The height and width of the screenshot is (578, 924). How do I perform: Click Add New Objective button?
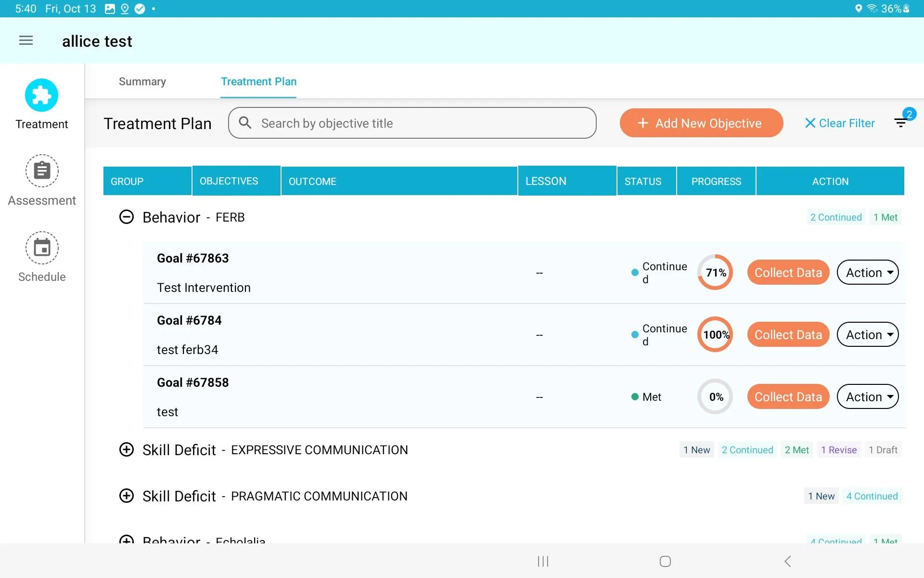click(701, 123)
